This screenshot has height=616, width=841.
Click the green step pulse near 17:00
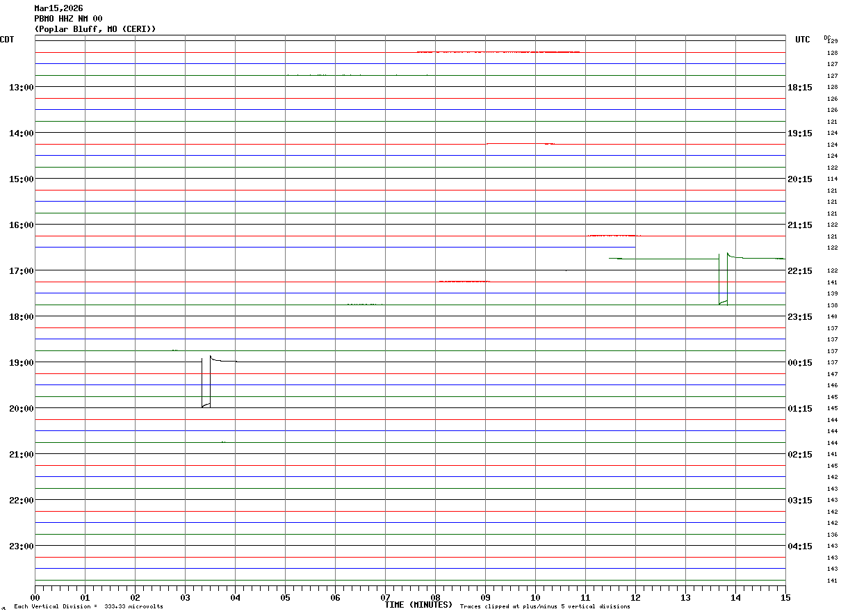point(724,279)
